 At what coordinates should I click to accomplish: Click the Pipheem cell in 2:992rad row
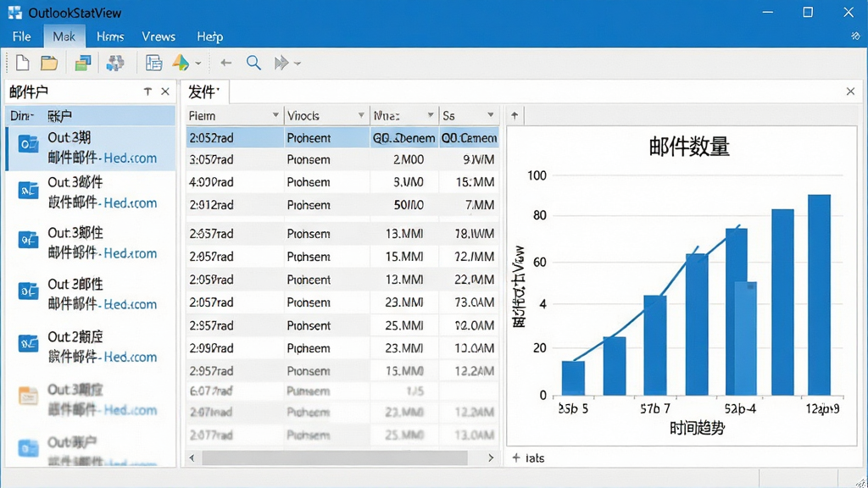[309, 348]
